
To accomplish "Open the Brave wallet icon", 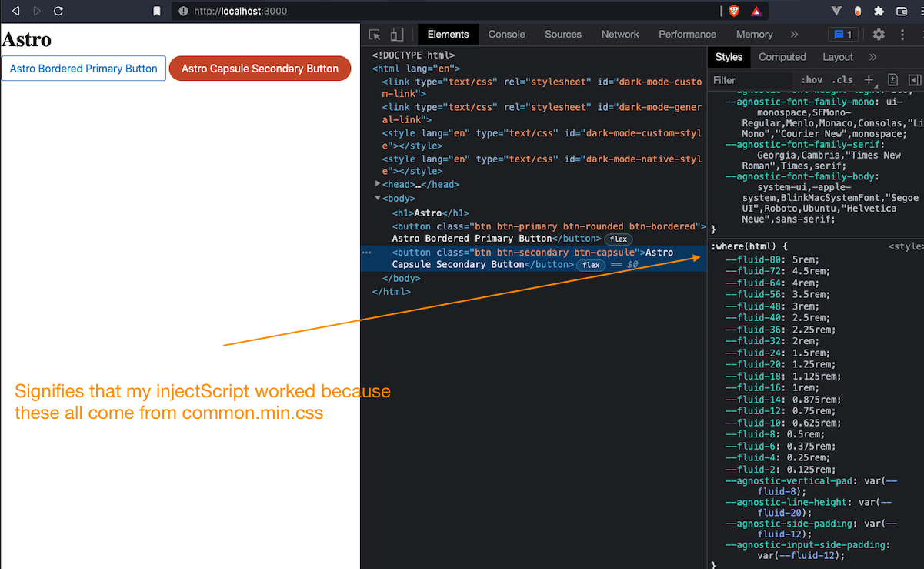I will pos(901,11).
